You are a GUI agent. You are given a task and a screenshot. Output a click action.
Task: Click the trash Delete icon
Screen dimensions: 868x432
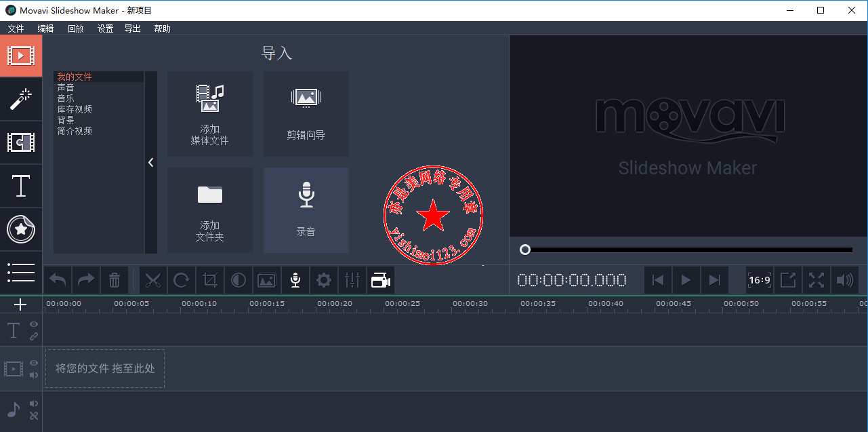(115, 280)
